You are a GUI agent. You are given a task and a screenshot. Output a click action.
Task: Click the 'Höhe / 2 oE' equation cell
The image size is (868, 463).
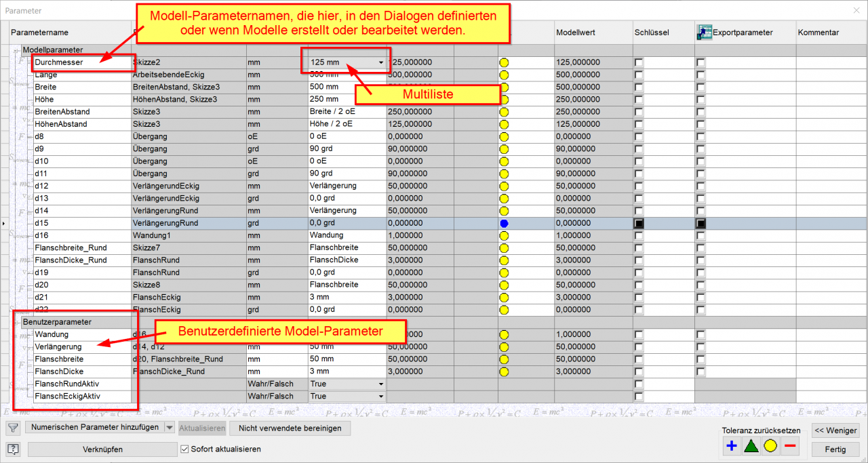coord(347,124)
